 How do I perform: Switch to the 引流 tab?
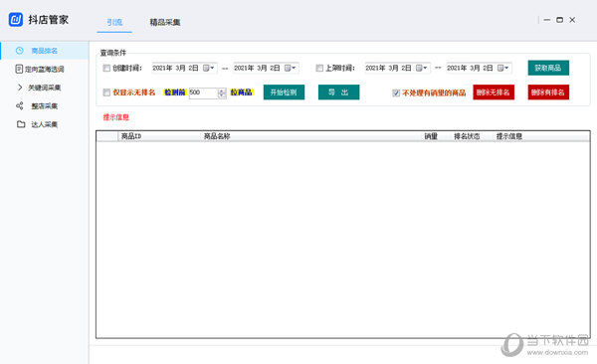click(114, 22)
